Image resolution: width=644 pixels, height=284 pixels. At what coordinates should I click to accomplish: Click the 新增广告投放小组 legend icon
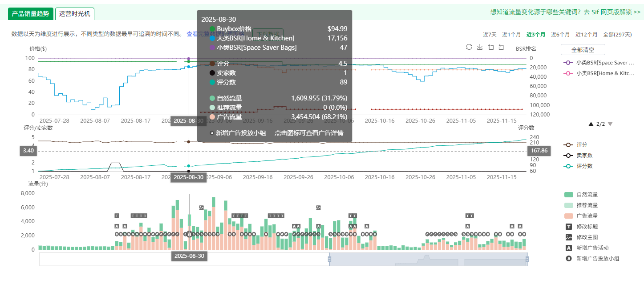click(568, 259)
